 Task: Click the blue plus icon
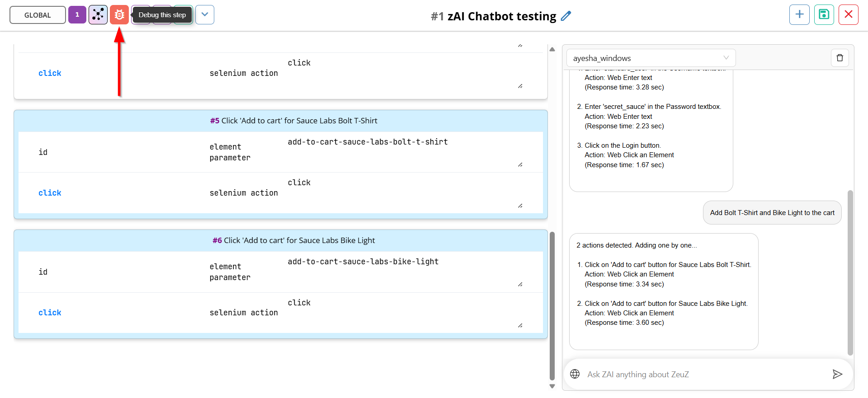(799, 14)
